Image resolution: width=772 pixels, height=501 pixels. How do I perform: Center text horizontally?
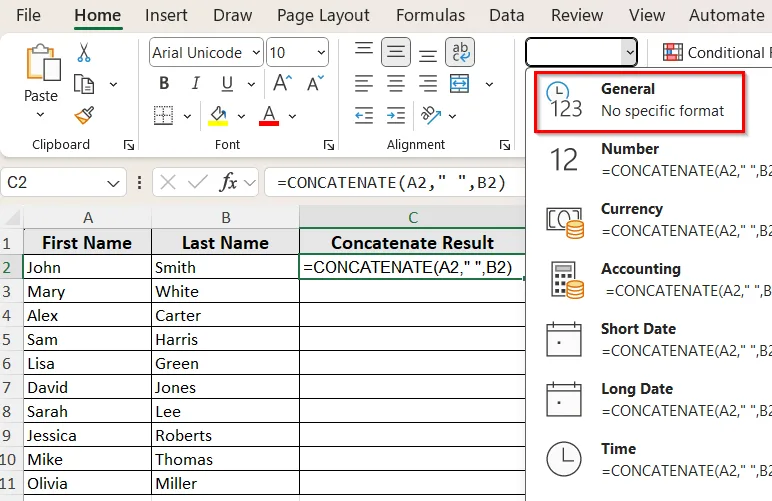tap(396, 84)
